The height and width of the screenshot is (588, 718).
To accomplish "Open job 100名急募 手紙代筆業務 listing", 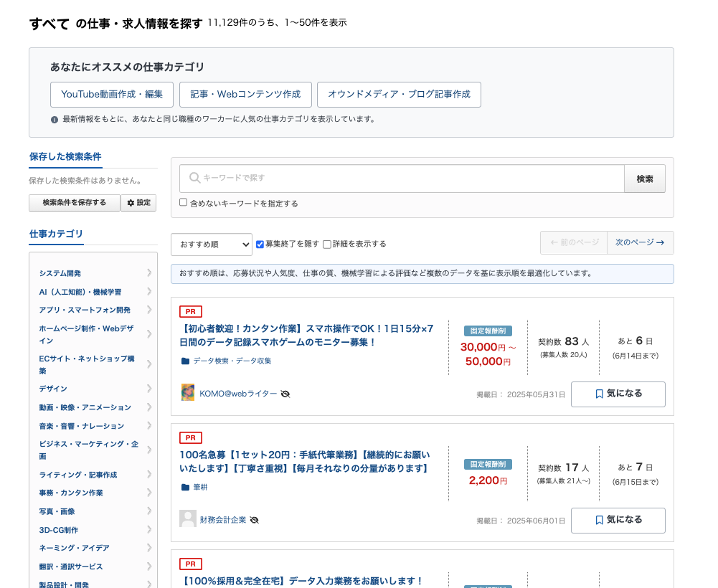I will (x=305, y=462).
